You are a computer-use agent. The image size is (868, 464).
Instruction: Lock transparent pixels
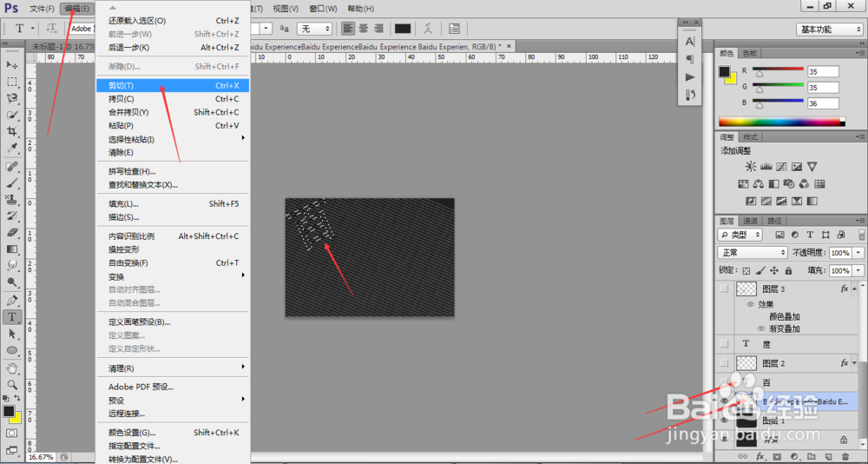coord(746,270)
